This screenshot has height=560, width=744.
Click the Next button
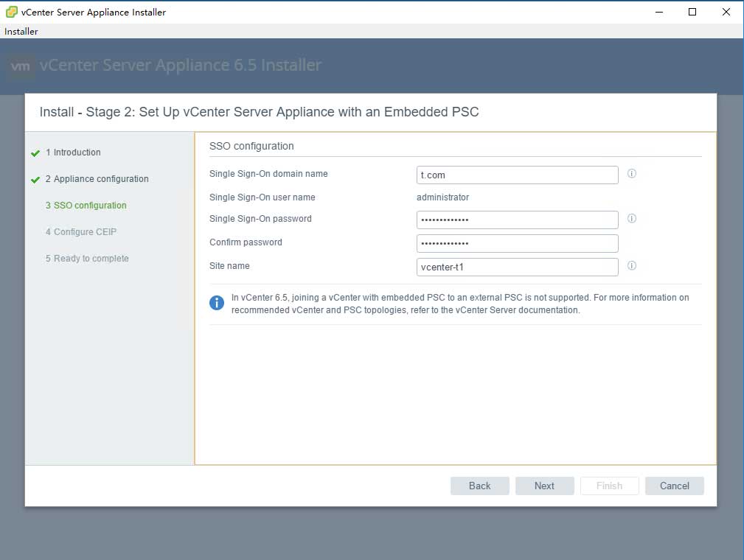tap(545, 486)
